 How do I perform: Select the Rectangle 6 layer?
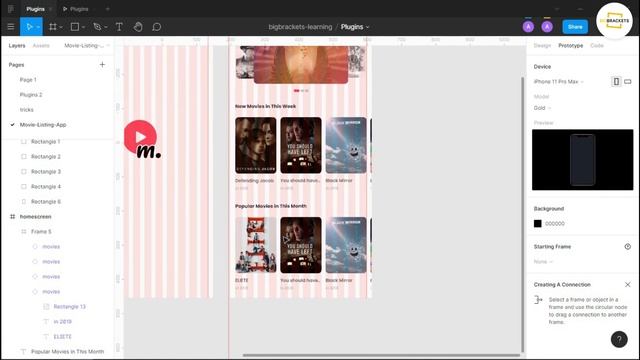[x=46, y=202]
